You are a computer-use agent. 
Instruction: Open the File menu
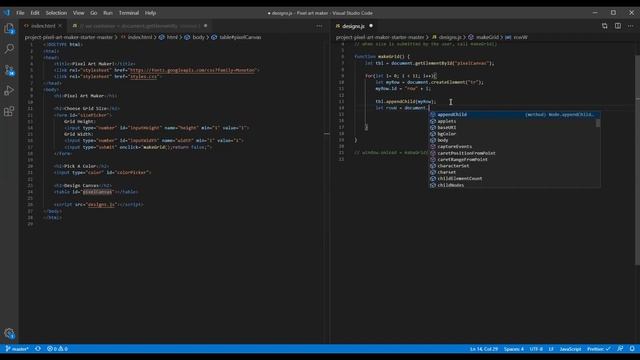coord(20,13)
